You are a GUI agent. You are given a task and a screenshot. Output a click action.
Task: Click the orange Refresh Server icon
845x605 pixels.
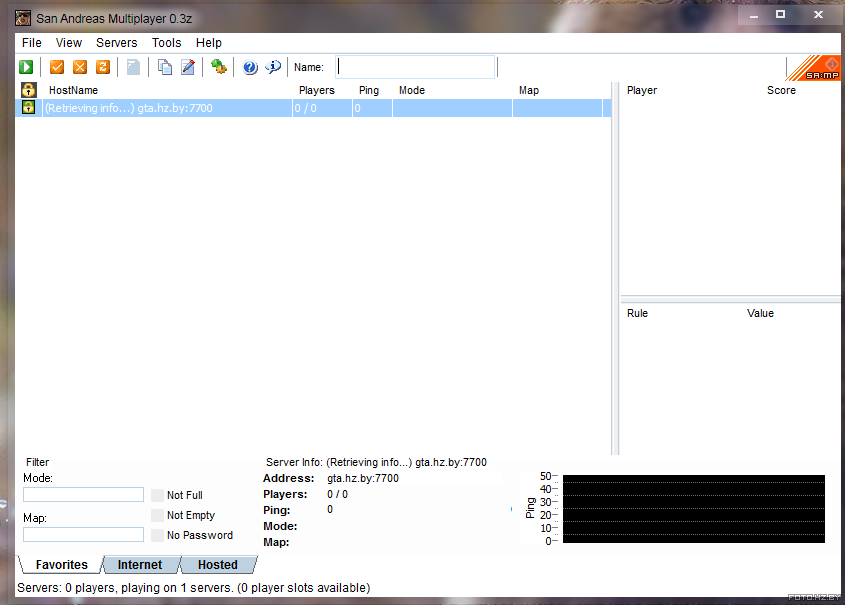click(103, 67)
